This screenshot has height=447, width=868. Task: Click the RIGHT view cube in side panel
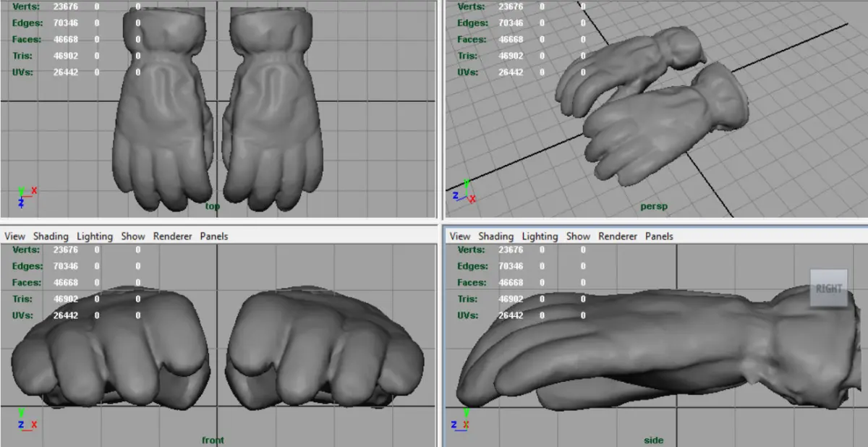tap(828, 288)
